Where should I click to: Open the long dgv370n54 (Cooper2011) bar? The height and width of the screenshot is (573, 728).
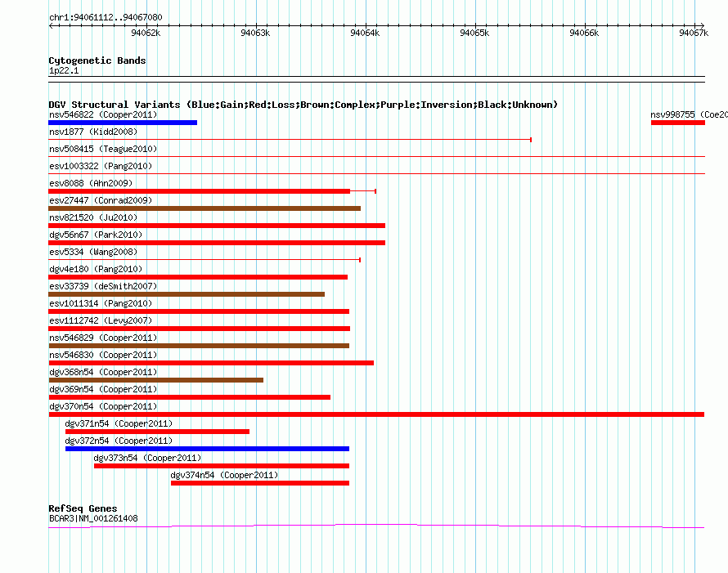(x=376, y=414)
